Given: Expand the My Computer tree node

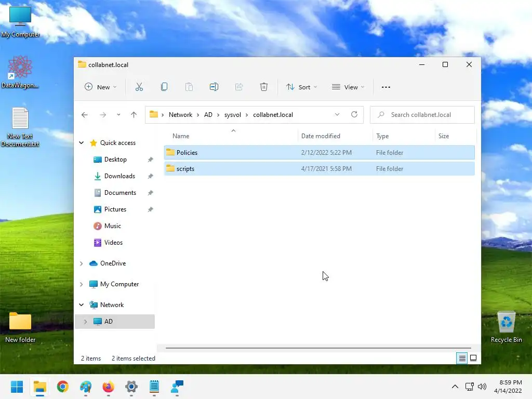Looking at the screenshot, I should coord(82,284).
